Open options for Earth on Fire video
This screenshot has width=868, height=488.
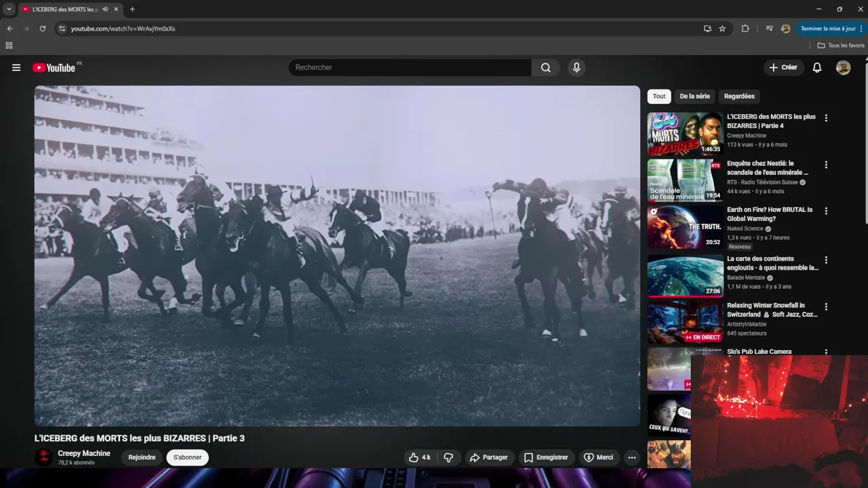826,211
